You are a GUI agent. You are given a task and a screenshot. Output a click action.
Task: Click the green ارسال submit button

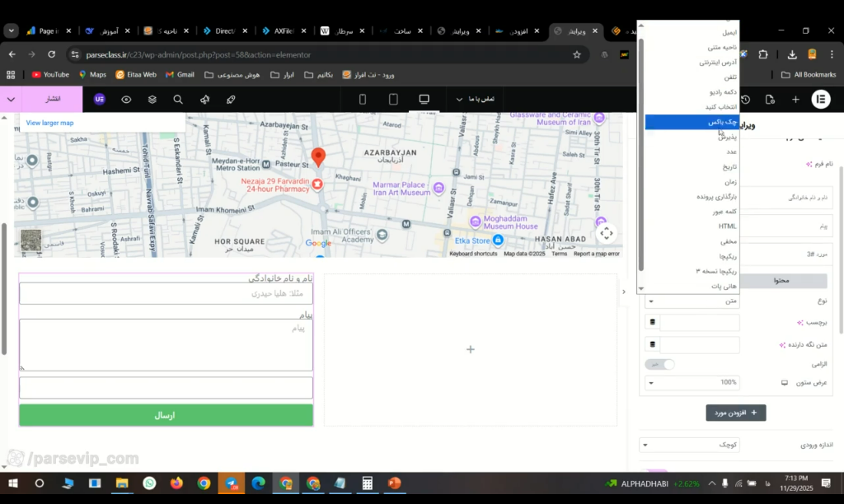click(166, 415)
